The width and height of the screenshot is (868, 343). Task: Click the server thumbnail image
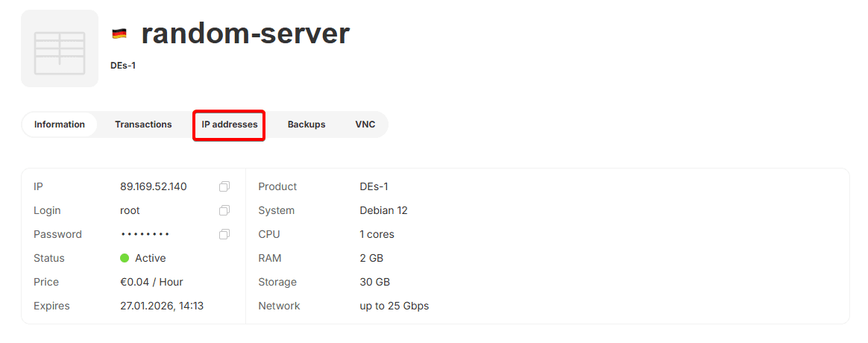coord(60,48)
